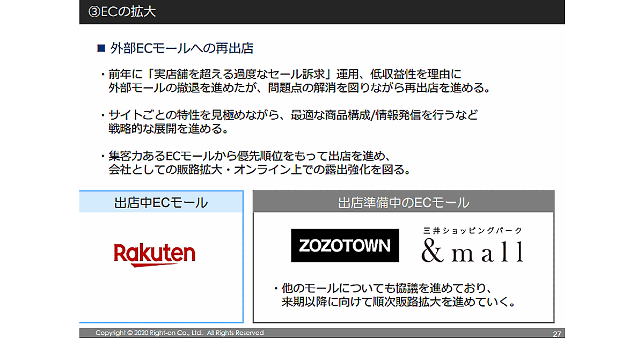Image resolution: width=644 pixels, height=338 pixels.
Task: Click the line starting with サイトごとの特性を見極め
Action: pos(292,115)
